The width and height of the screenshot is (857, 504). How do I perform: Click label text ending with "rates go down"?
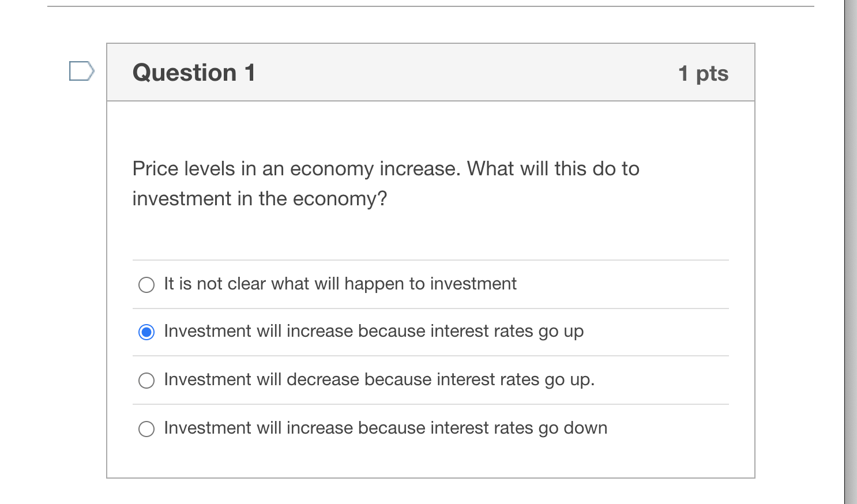(x=386, y=428)
